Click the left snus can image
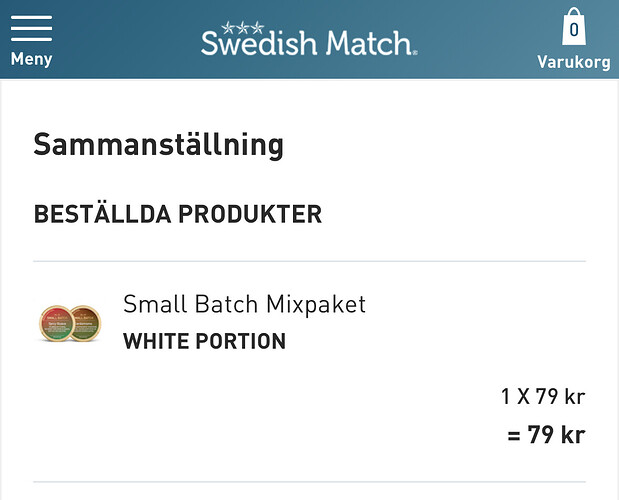The width and height of the screenshot is (619, 500). pos(54,322)
